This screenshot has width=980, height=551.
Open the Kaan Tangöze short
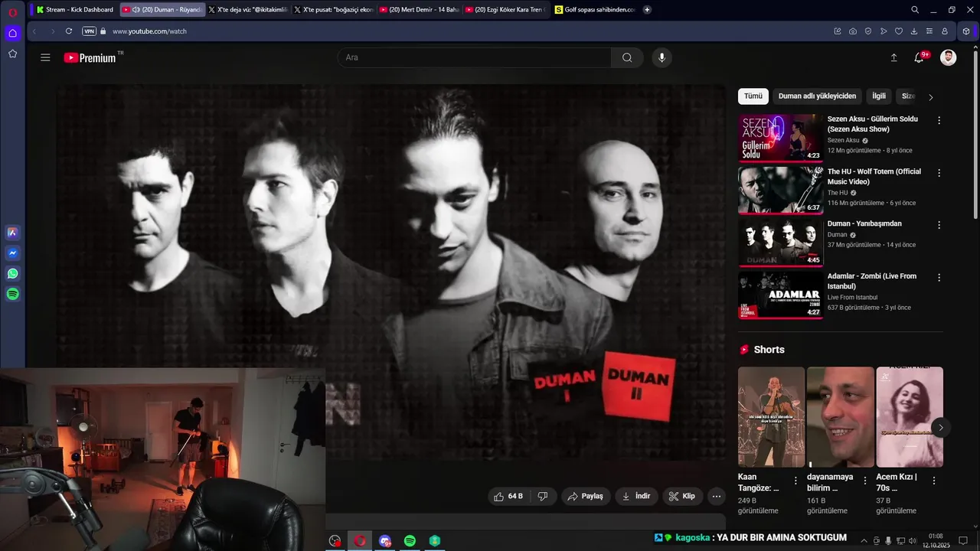771,417
